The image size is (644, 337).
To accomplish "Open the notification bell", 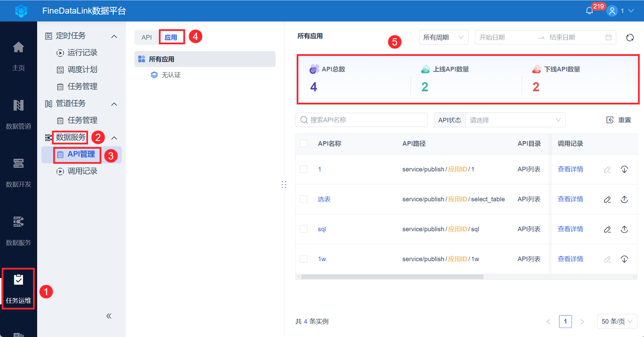I will tap(589, 11).
